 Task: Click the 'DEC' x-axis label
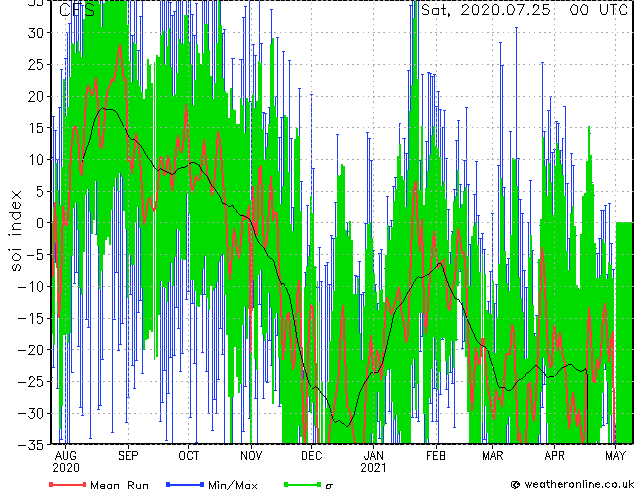coord(312,456)
